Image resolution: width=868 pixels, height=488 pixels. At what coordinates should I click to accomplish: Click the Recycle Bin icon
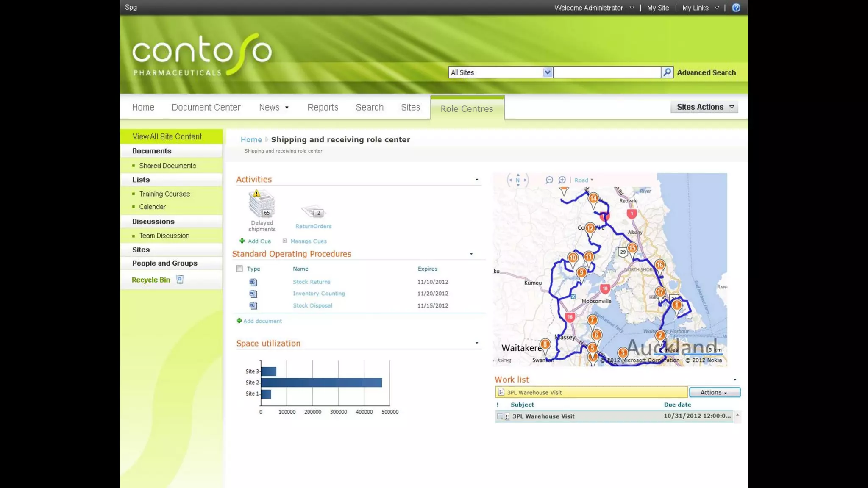[180, 280]
